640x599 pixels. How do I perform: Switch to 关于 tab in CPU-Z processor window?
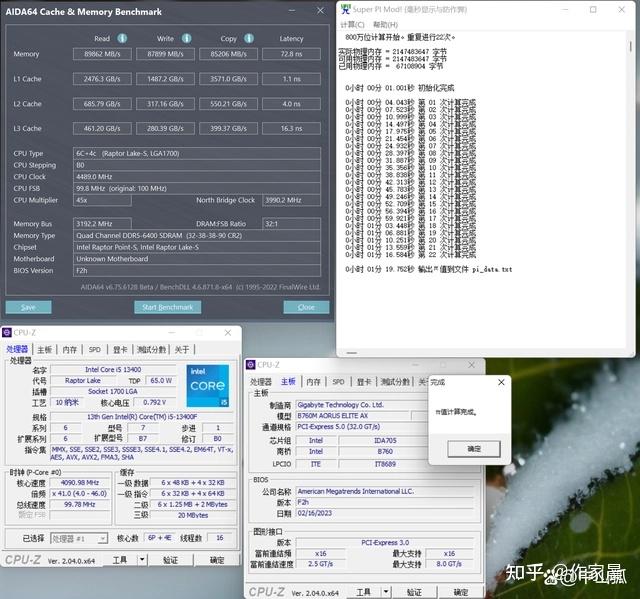coord(182,350)
